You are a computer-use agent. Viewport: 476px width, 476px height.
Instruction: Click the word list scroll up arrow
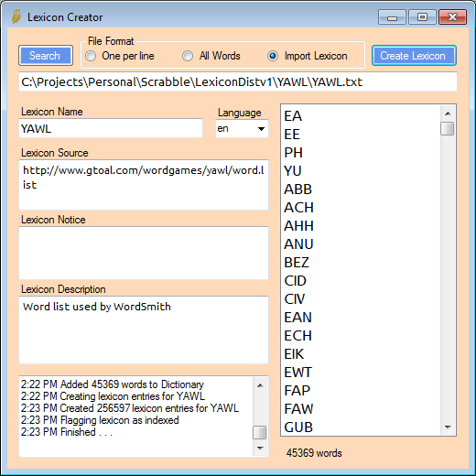448,114
